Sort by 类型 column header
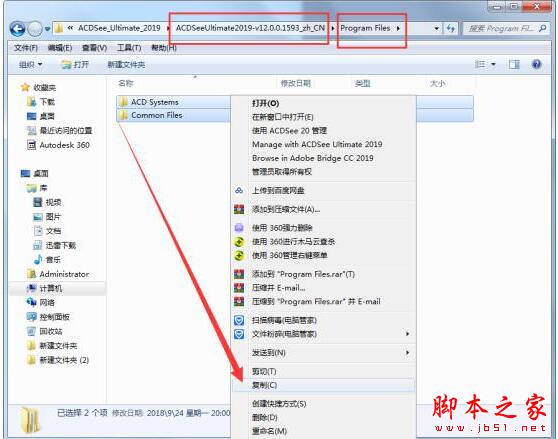558x439 pixels. pos(363,83)
